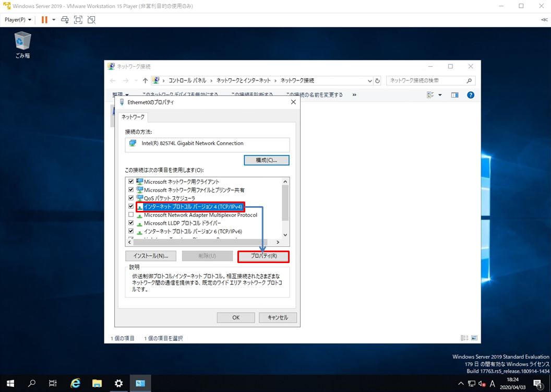This screenshot has height=392, width=551.
Task: Open taskbar search
Action: tap(32, 383)
